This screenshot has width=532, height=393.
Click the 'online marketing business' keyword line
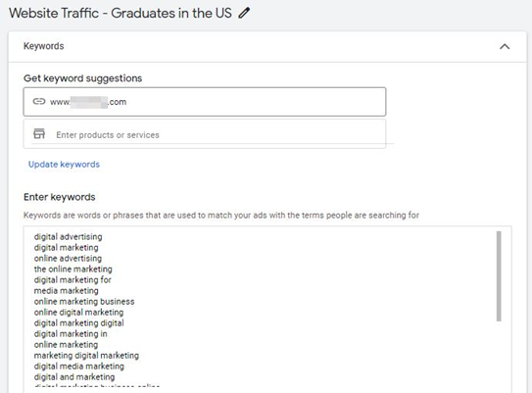coord(84,302)
